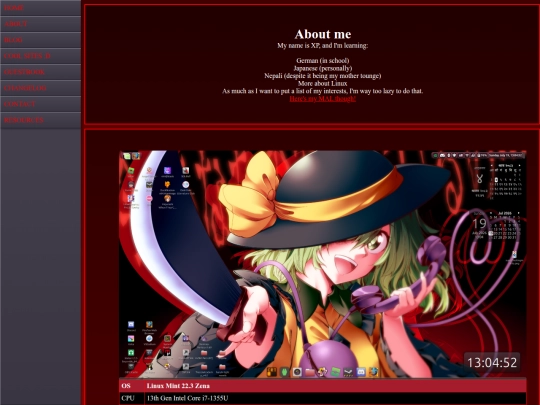Select the line "German (in school)"
This screenshot has height=405, width=540.
(x=323, y=61)
